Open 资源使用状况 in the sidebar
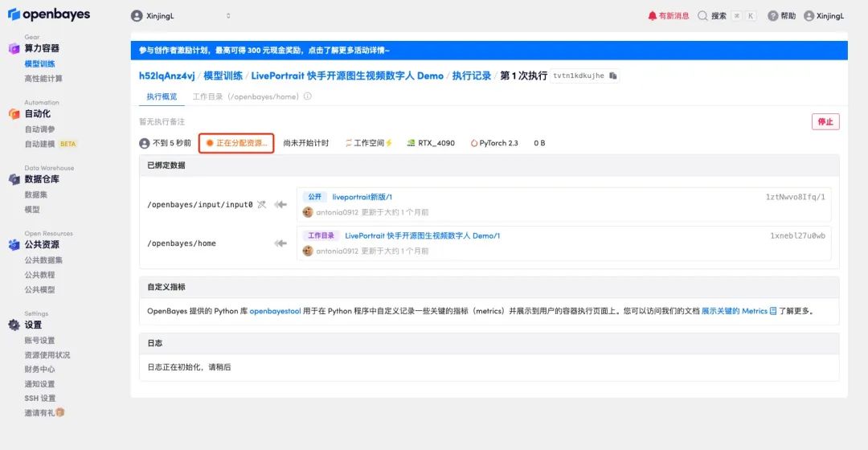Viewport: 868px width, 450px height. coord(47,355)
